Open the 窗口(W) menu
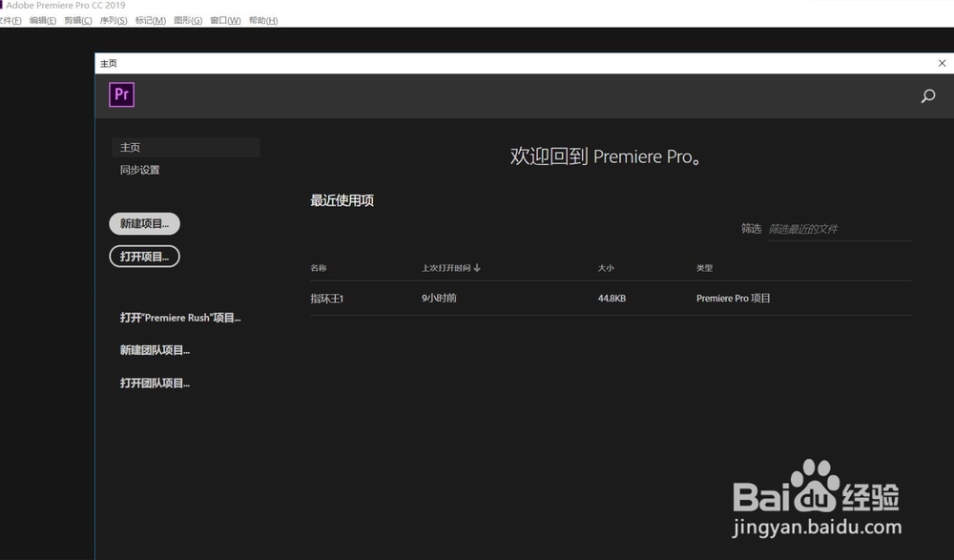This screenshot has height=560, width=954. coord(225,21)
